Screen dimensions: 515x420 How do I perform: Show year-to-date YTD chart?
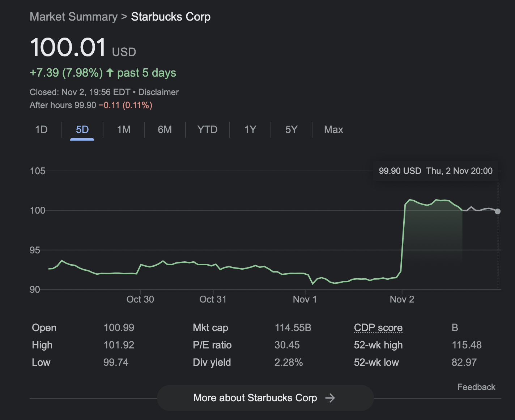[x=207, y=129]
